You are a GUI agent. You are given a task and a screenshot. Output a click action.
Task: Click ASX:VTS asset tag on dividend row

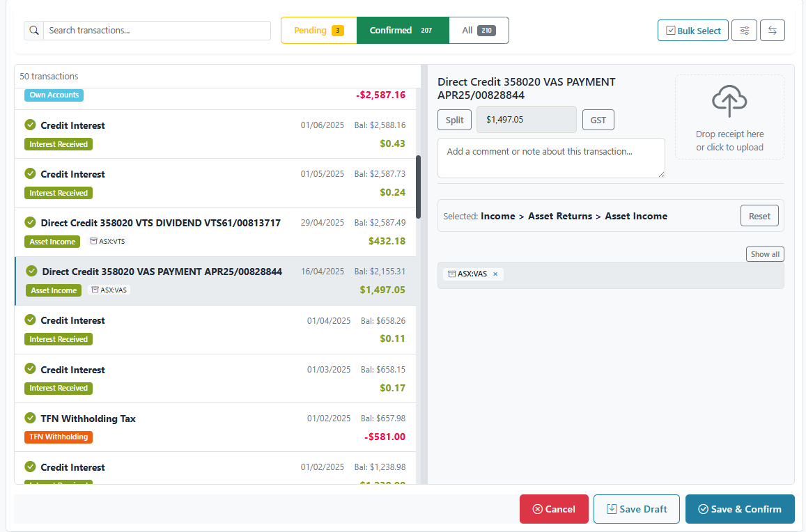(108, 242)
